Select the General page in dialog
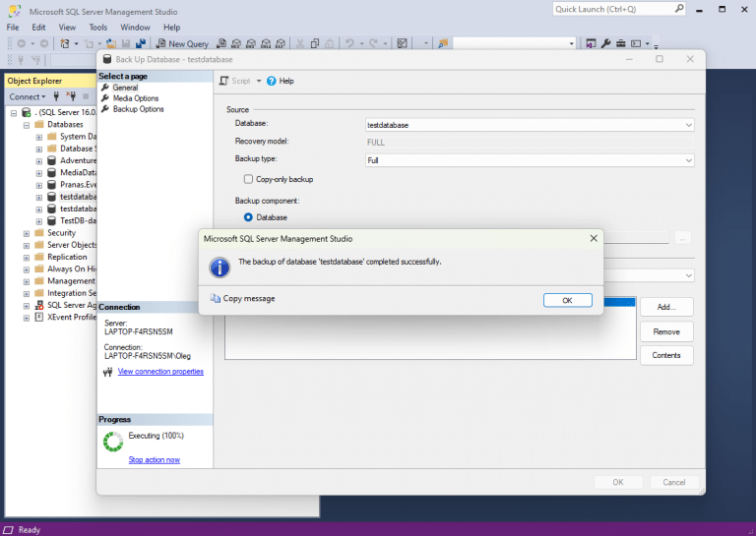This screenshot has height=536, width=756. [x=125, y=88]
